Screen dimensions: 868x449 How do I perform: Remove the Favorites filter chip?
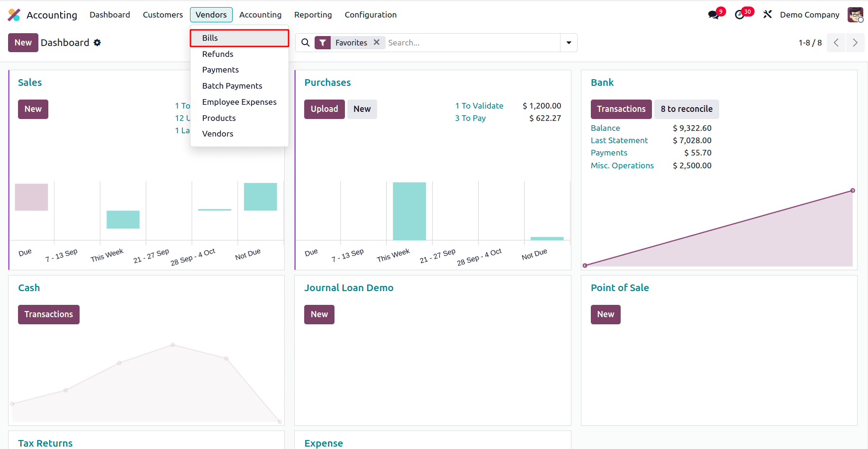377,42
